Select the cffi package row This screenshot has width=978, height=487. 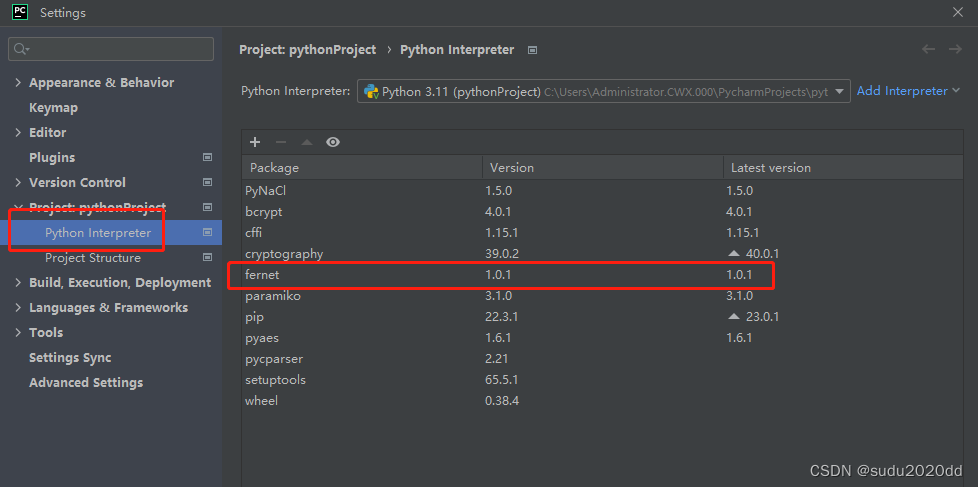click(x=603, y=233)
